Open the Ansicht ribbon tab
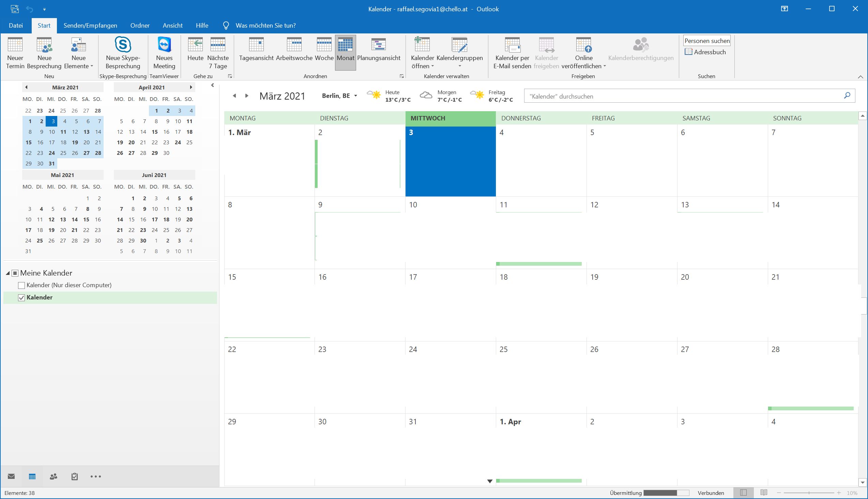 172,25
